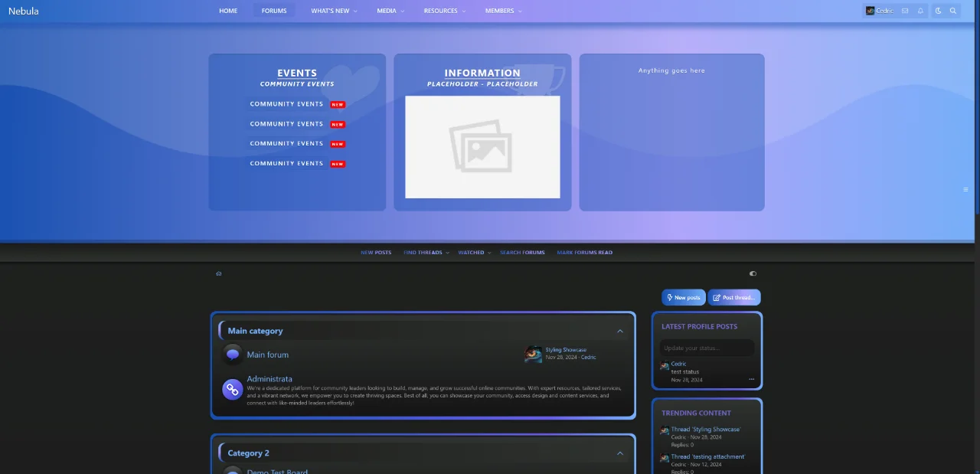Screen dimensions: 980x474
Task: Click the Trending Content heading
Action: pos(696,413)
